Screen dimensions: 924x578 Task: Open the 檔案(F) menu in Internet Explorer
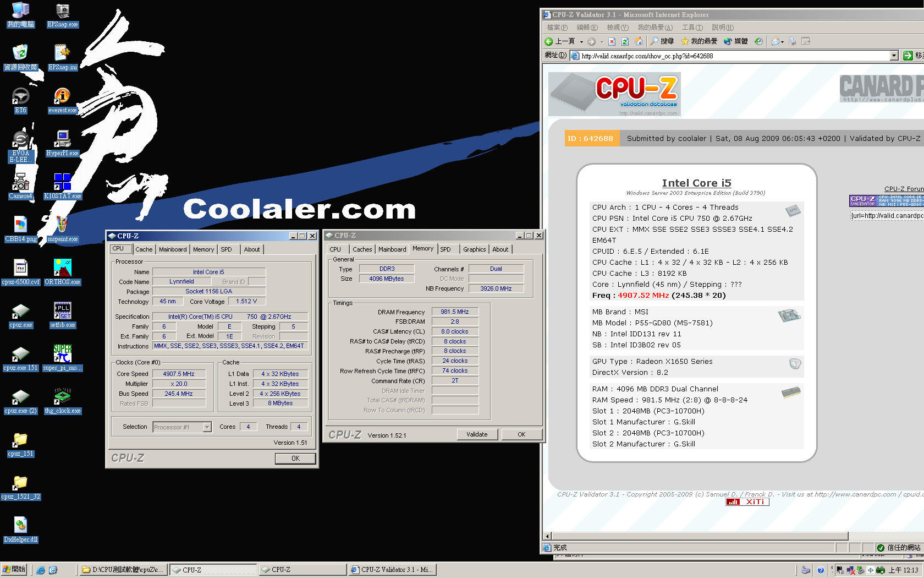[557, 28]
